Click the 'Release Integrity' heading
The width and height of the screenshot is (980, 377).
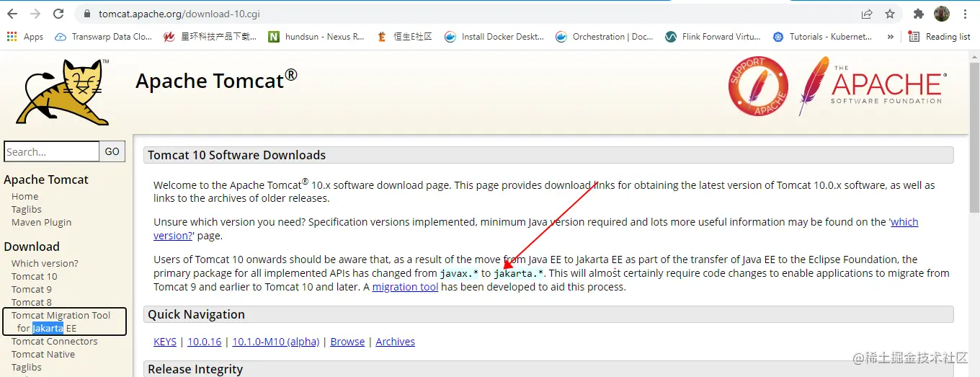(x=195, y=369)
